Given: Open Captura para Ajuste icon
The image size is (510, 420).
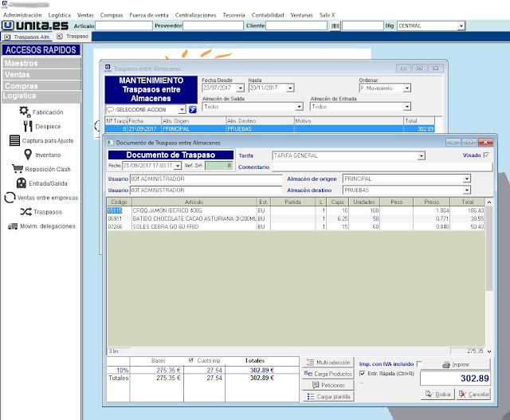Looking at the screenshot, I should pos(14,141).
